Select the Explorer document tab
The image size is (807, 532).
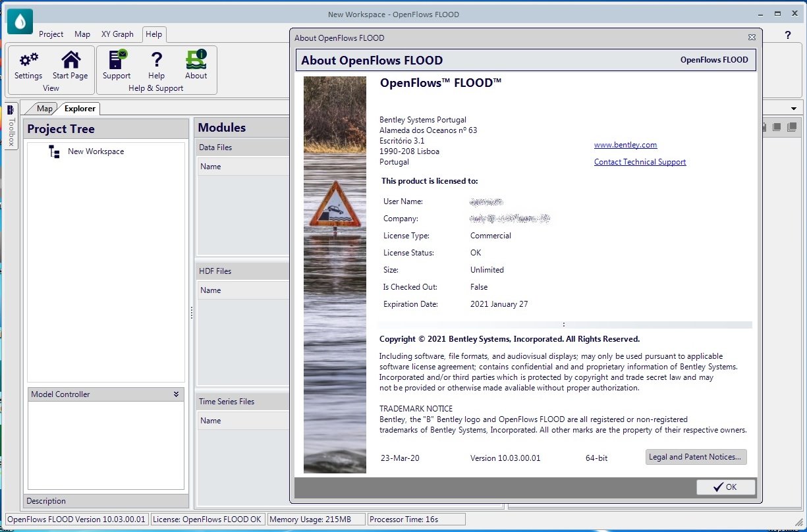[80, 109]
